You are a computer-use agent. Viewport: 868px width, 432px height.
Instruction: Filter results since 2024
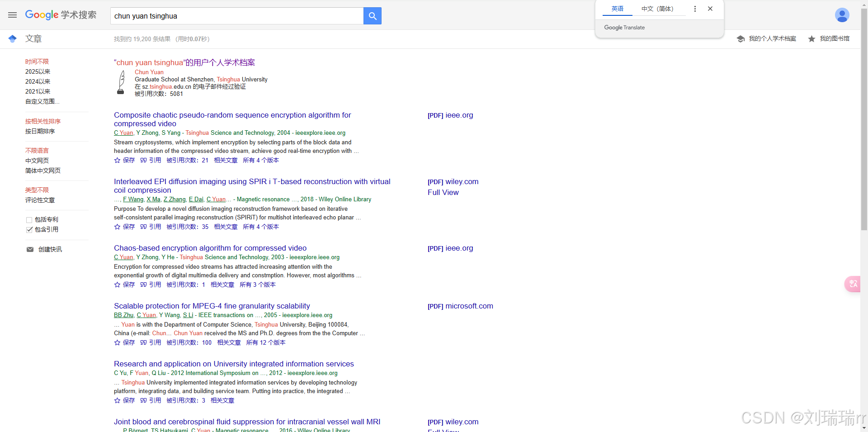38,81
